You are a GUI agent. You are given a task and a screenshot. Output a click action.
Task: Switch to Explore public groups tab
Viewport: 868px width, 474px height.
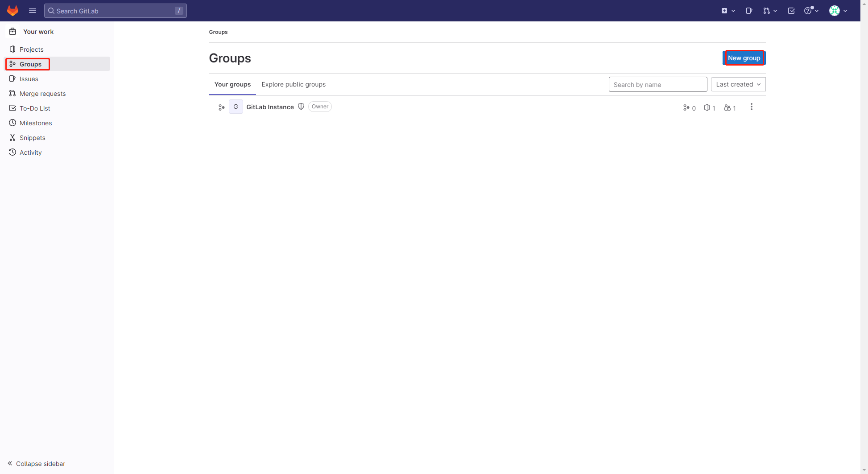pos(293,84)
